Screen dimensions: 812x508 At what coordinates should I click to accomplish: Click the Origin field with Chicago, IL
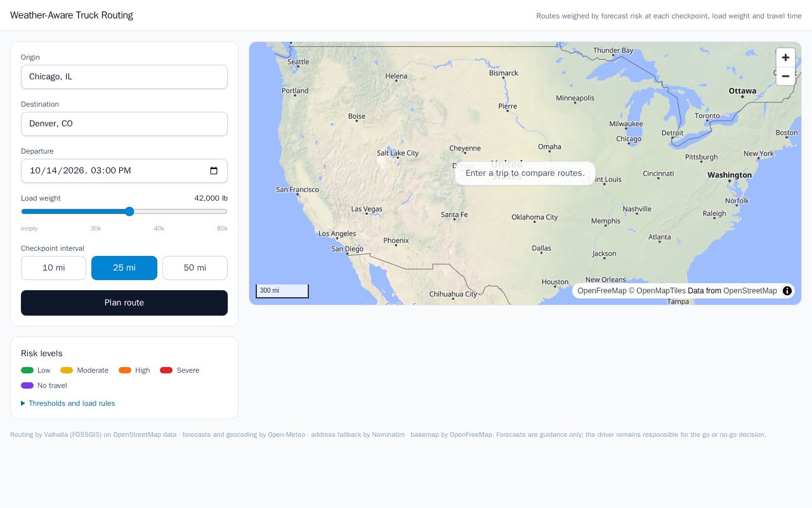124,77
